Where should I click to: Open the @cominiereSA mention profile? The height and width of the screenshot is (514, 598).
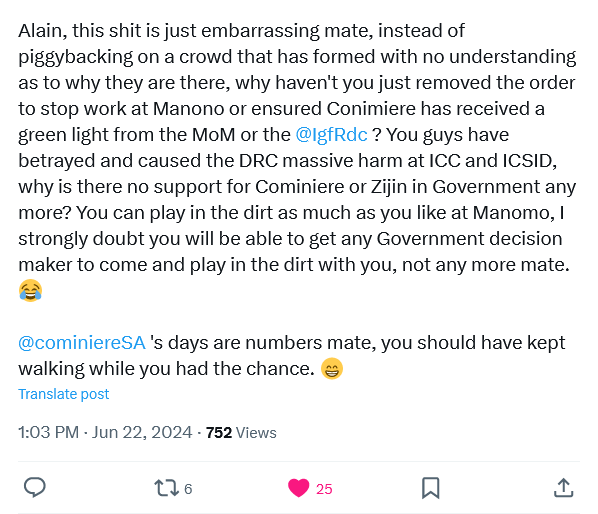[x=82, y=343]
